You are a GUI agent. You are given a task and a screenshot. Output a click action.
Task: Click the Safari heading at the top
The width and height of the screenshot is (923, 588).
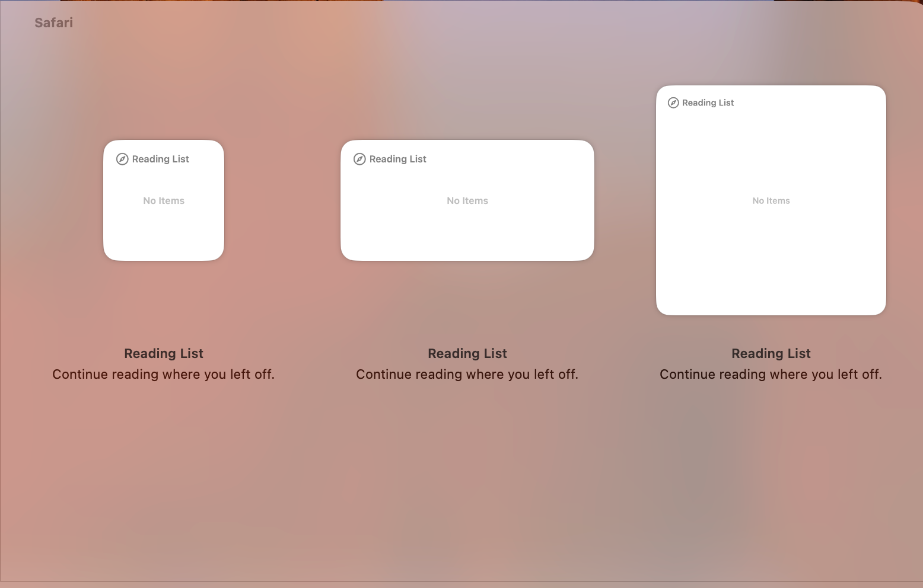pos(53,23)
